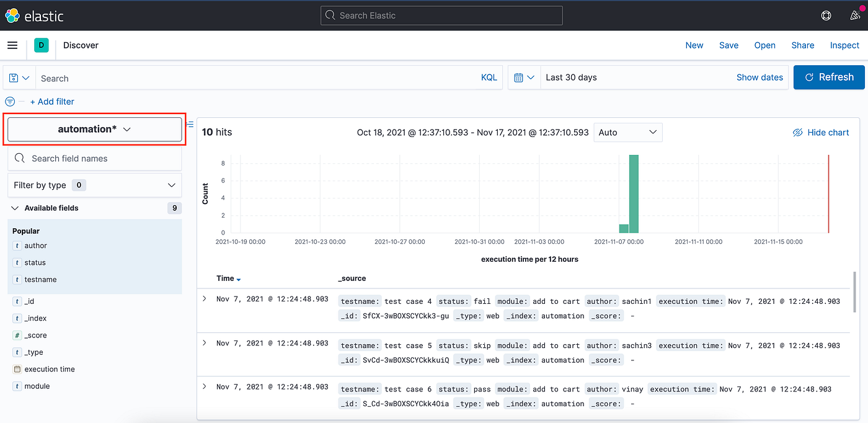Click the filter options icon beside Add filter
Viewport: 868px width, 423px height.
point(9,101)
